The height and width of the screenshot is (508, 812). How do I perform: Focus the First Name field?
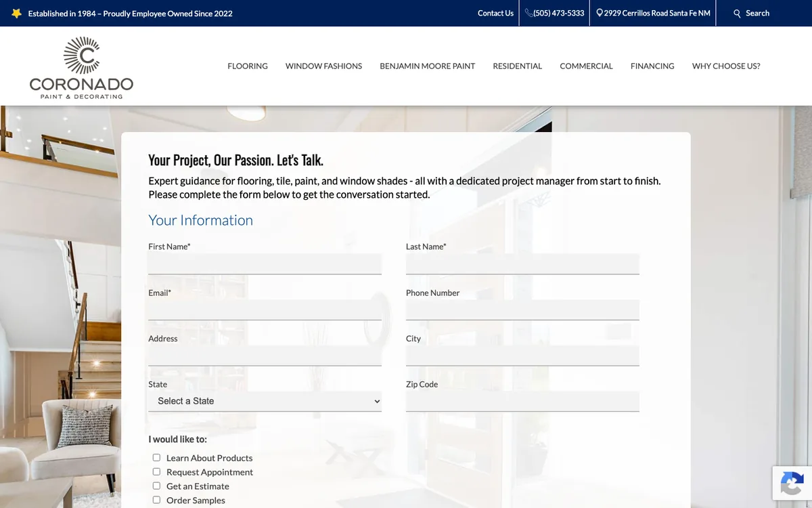point(265,264)
